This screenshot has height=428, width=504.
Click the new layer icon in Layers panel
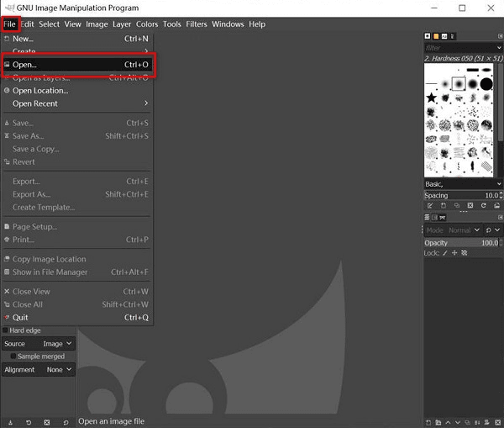click(x=428, y=421)
